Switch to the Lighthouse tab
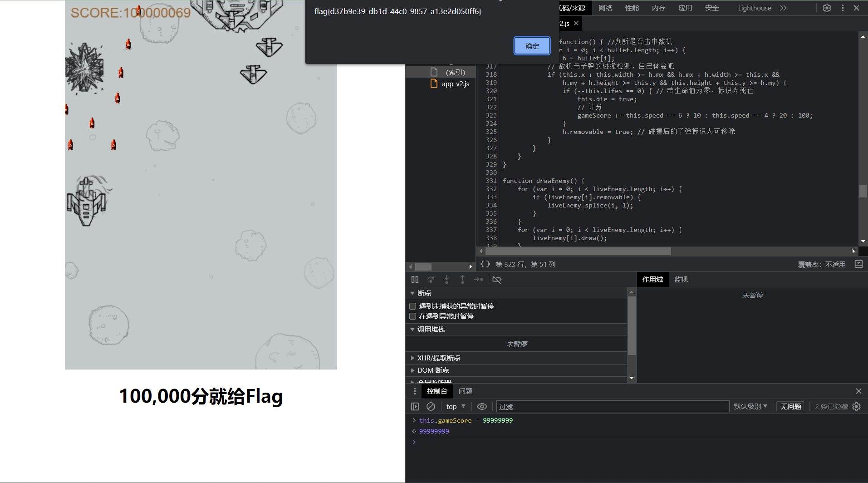 [754, 8]
